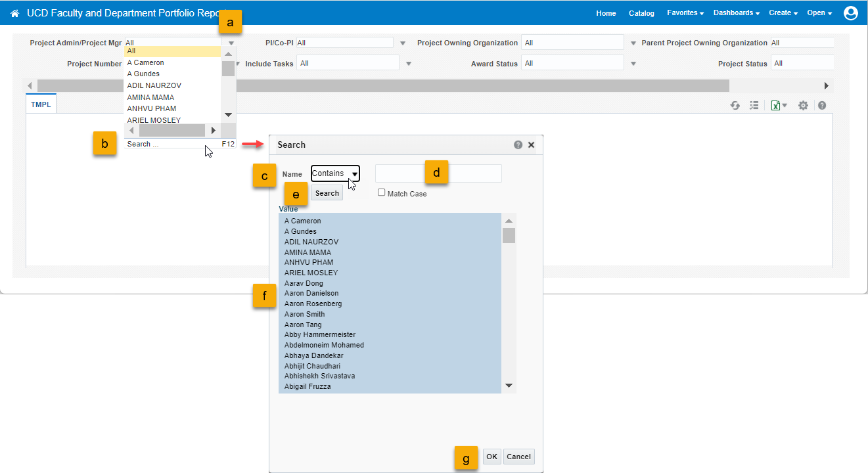Click the name search text field

pyautogui.click(x=438, y=173)
